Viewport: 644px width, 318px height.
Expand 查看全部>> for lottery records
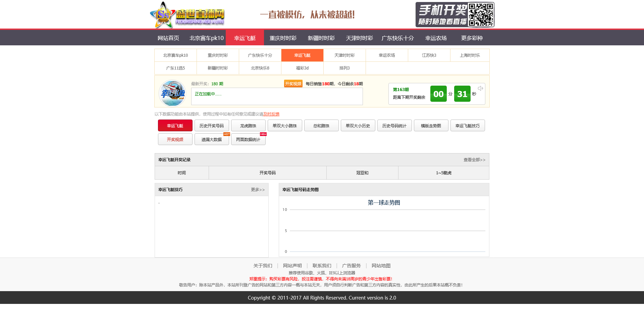tap(474, 160)
